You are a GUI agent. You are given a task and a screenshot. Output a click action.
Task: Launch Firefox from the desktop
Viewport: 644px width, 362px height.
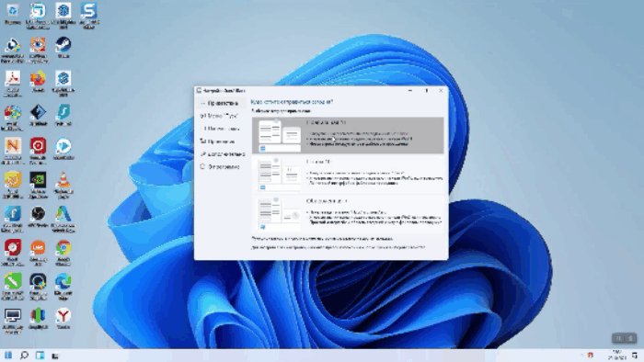click(38, 81)
